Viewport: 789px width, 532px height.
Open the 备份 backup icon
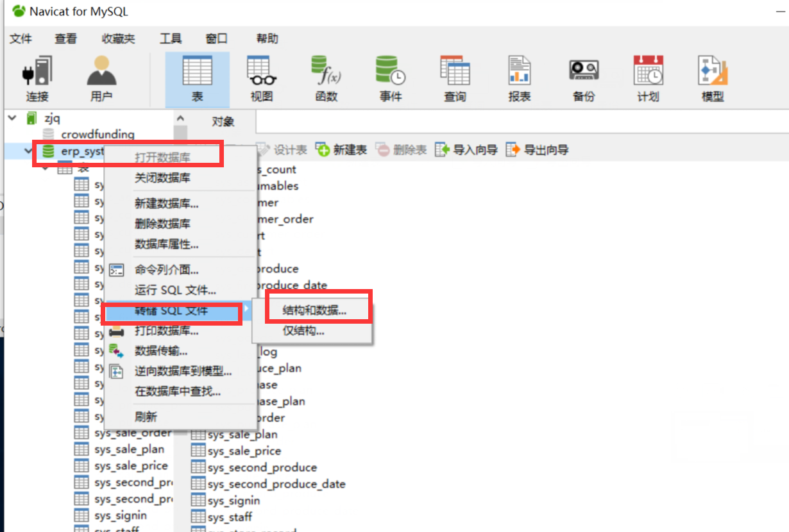tap(584, 79)
